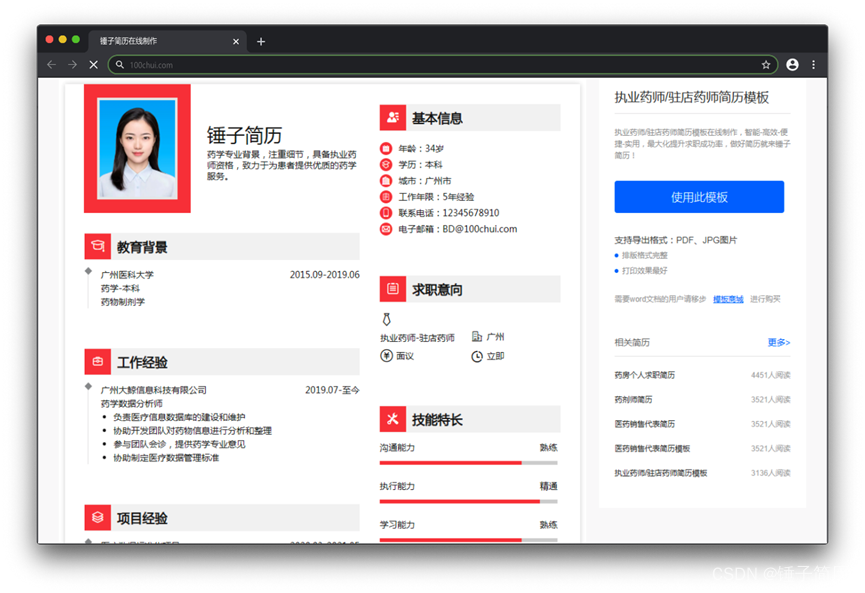Click the bullet 负责医疗信息数据库的建设和维护
This screenshot has width=865, height=593.
(179, 417)
